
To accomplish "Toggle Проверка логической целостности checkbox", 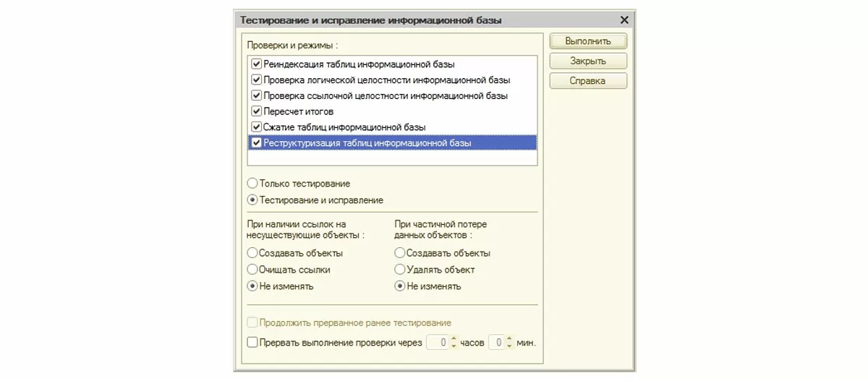I will pyautogui.click(x=256, y=80).
